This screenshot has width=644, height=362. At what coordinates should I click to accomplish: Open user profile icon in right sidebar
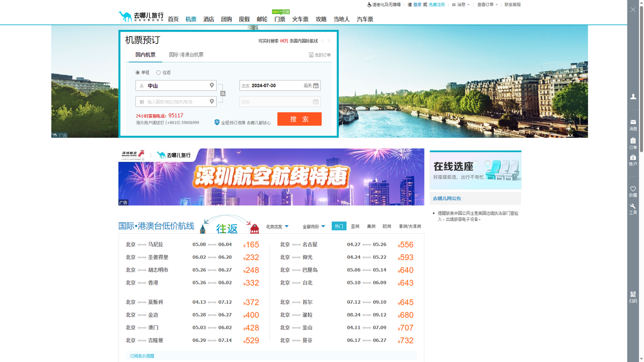click(x=633, y=97)
